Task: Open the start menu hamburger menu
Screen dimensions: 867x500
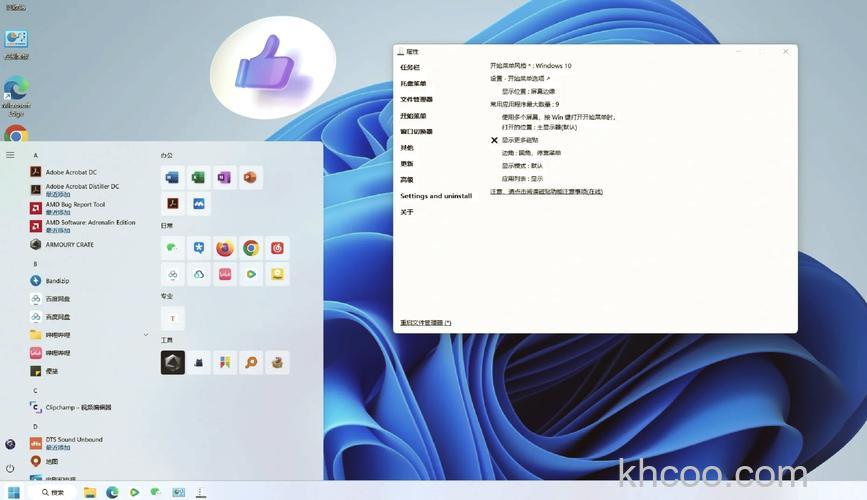Action: (x=10, y=155)
